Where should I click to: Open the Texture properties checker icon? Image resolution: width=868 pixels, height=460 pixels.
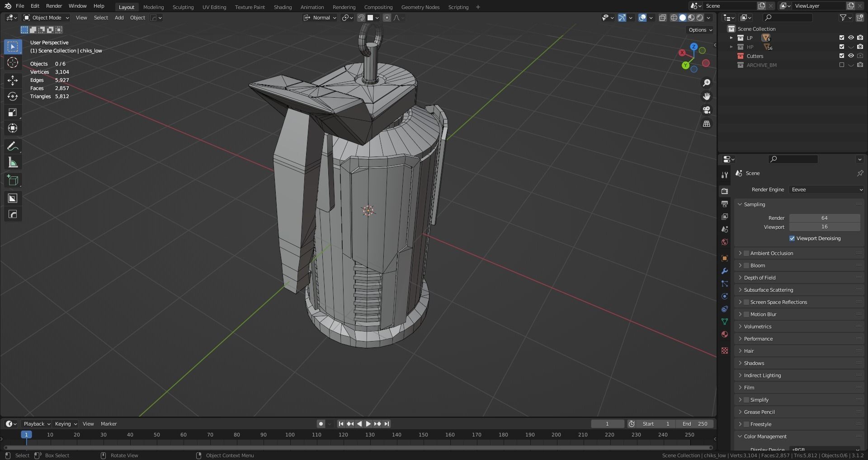[725, 351]
